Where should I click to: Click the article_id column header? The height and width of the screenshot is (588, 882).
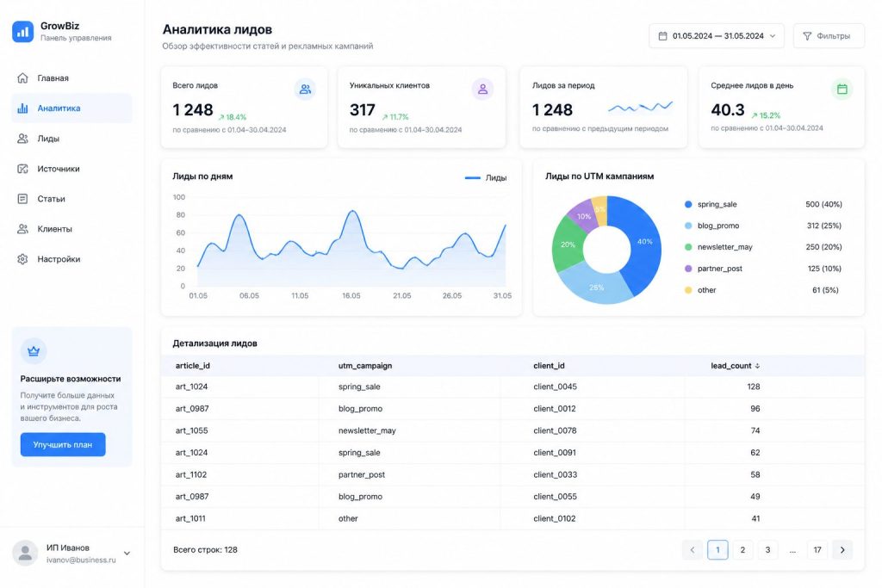[x=192, y=365]
